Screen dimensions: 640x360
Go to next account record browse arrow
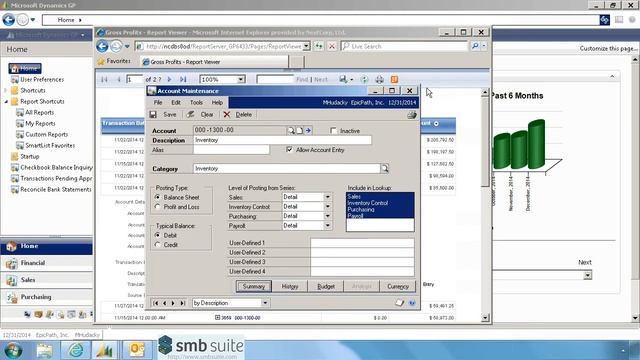tap(173, 303)
